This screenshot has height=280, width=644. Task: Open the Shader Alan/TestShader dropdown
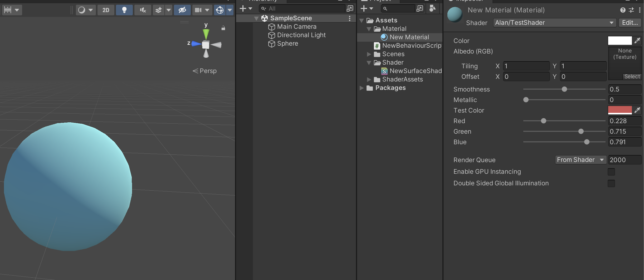[x=555, y=23]
